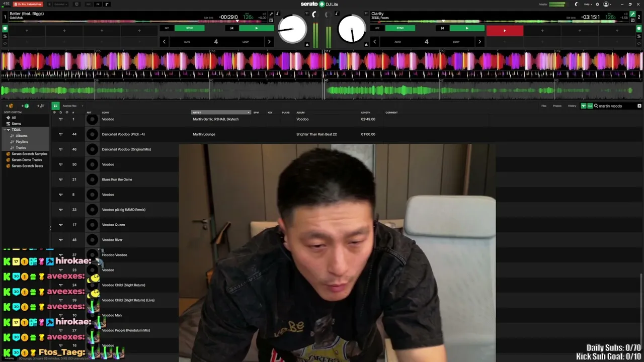The width and height of the screenshot is (644, 362).
Task: Turn sync OFF on deck 1
Action: (x=167, y=28)
